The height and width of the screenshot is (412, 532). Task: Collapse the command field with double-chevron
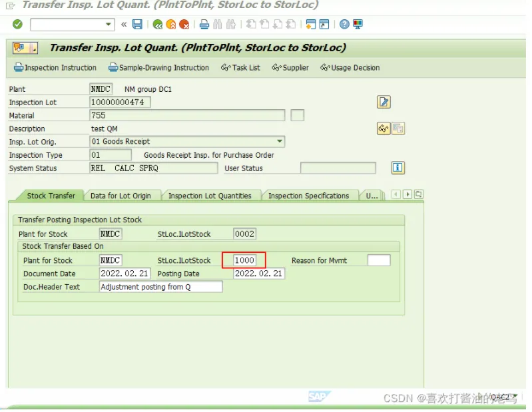(124, 25)
